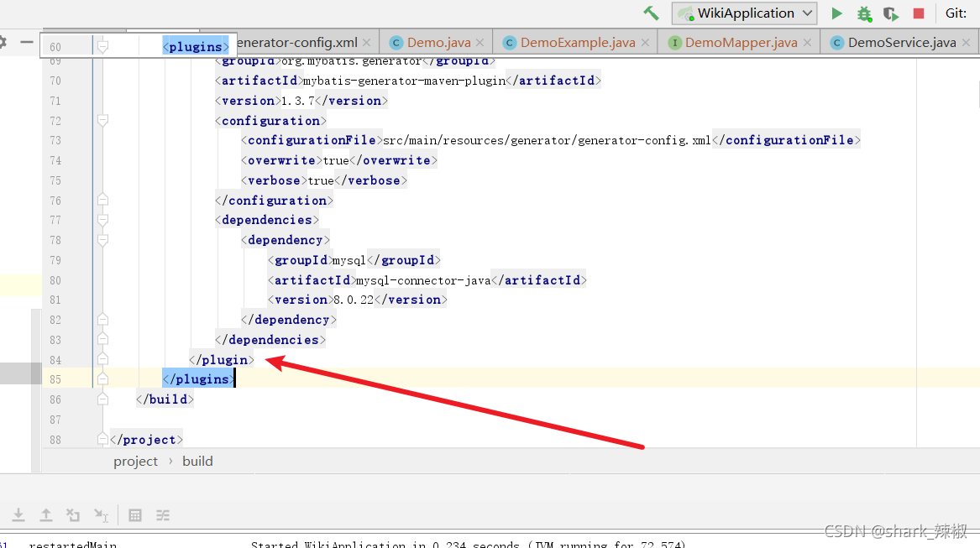The height and width of the screenshot is (548, 980).
Task: Click the version value '8.0.22'
Action: (x=354, y=300)
